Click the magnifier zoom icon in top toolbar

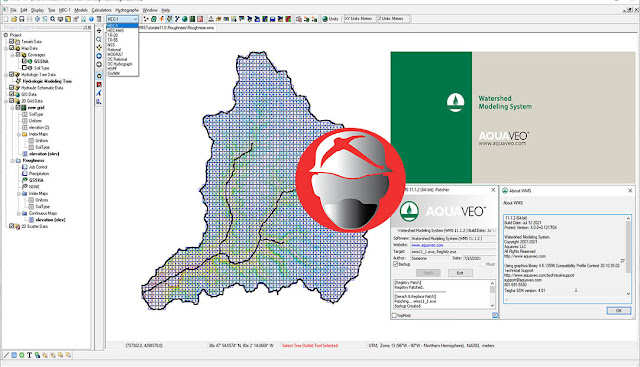click(x=53, y=19)
